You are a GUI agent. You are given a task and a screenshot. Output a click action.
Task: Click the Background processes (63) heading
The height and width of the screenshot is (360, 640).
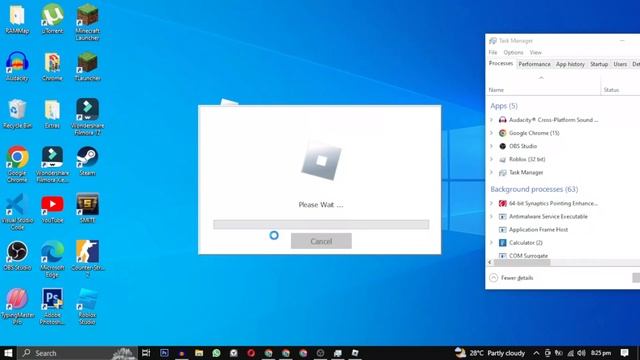[534, 189]
